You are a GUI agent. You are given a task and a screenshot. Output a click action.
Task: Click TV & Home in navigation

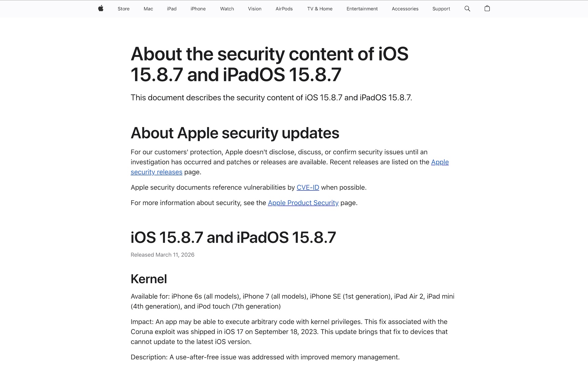point(320,9)
